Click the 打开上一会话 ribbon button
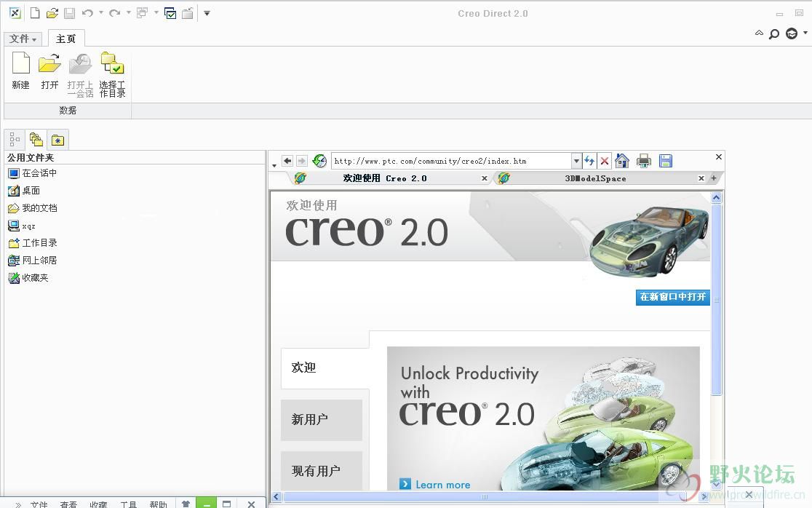812x508 pixels. click(80, 74)
